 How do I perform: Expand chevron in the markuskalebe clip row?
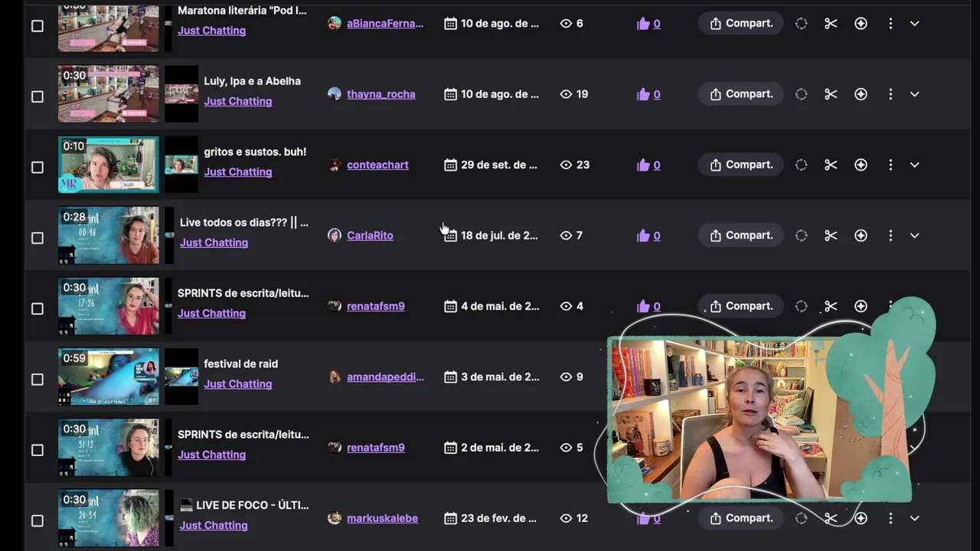[x=914, y=518]
